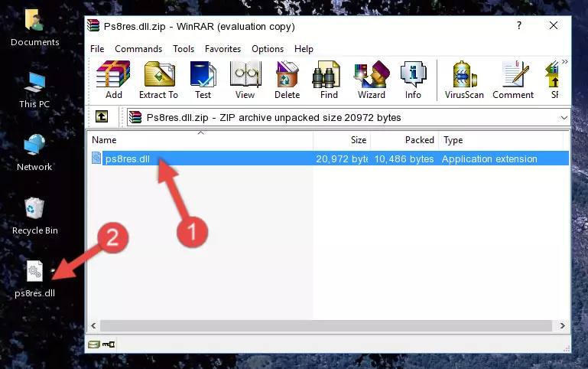Click the Delete files icon
588x369 pixels.
click(287, 80)
